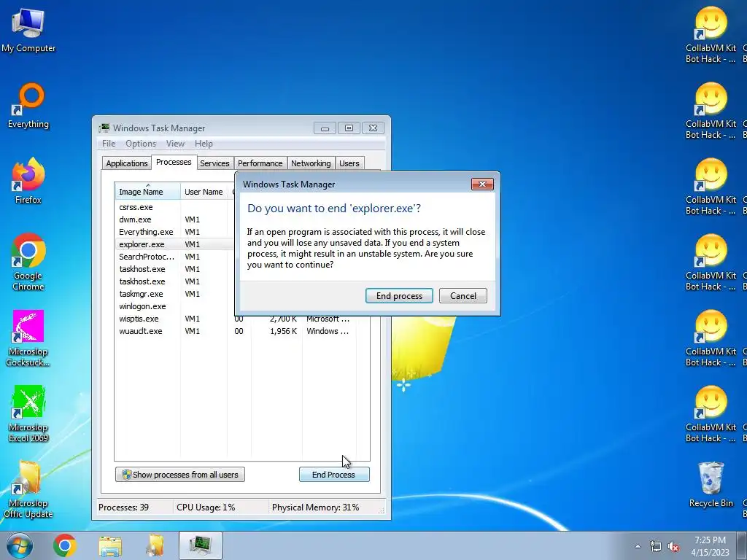This screenshot has height=560, width=747.
Task: Open the clock showing 7:25 PM
Action: (x=710, y=545)
